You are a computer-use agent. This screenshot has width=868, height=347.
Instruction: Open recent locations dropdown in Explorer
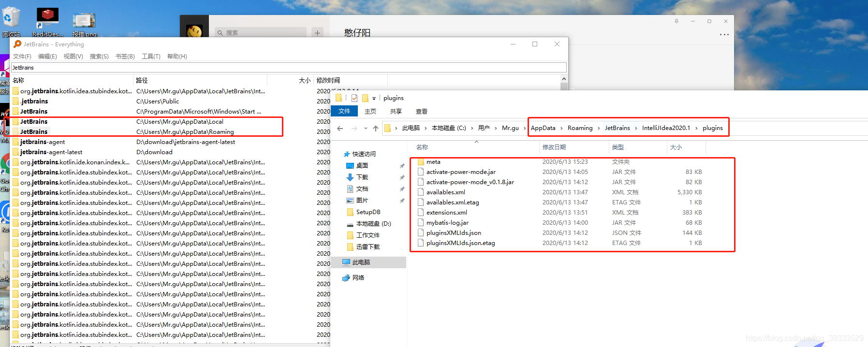[366, 129]
